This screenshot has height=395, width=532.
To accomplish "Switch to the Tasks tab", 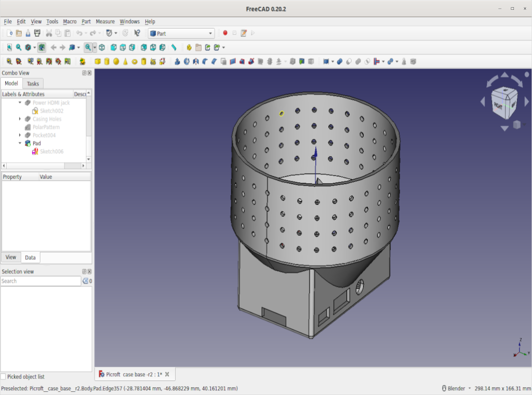I will (33, 84).
